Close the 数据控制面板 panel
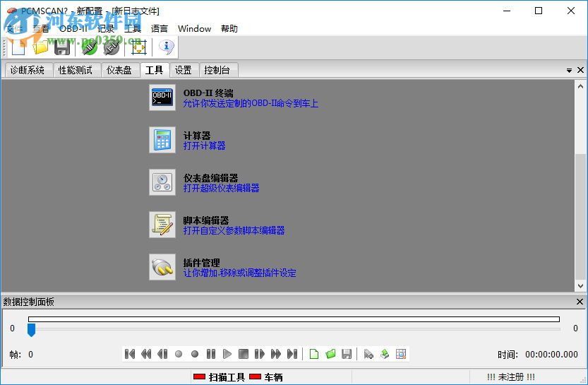The width and height of the screenshot is (588, 385). coord(580,302)
